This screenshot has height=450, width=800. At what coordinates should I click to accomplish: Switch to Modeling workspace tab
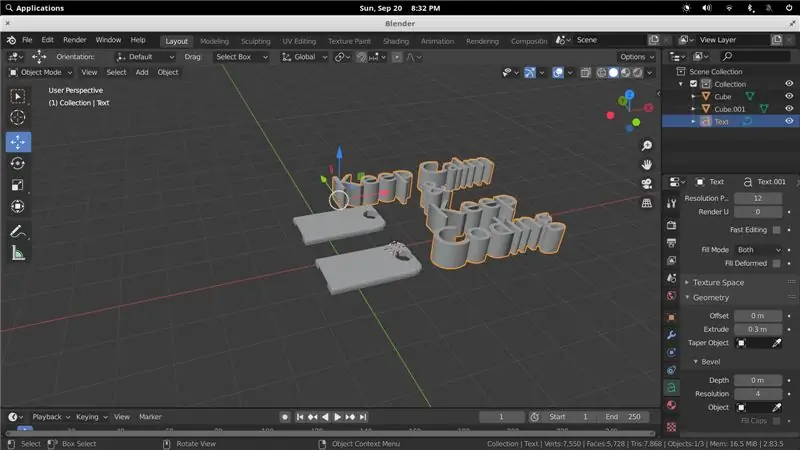pos(214,41)
